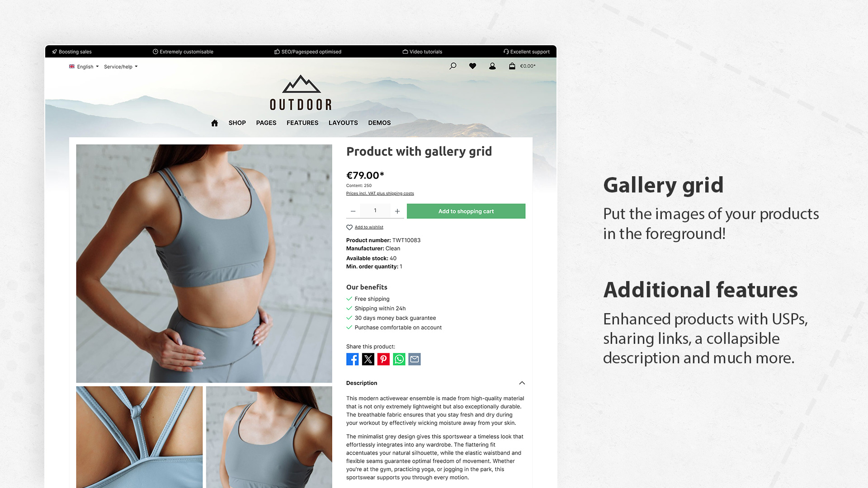
Task: Share product on Facebook
Action: click(353, 359)
